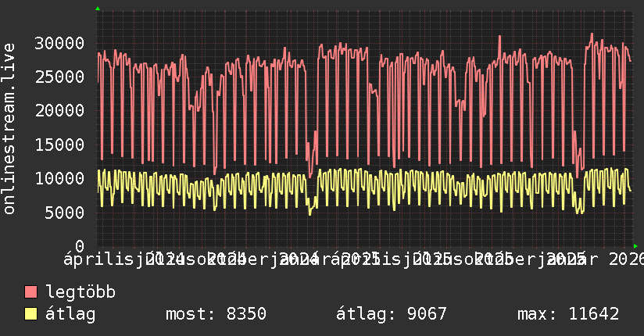This screenshot has height=336, width=644.
Task: Click the legtöbb legend label
Action: 80,291
